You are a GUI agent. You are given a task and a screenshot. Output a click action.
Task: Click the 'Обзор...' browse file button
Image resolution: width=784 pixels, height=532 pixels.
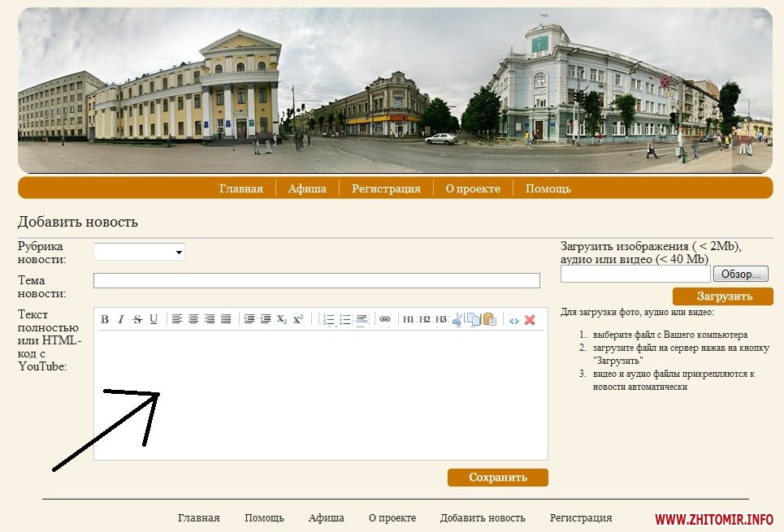pos(740,274)
